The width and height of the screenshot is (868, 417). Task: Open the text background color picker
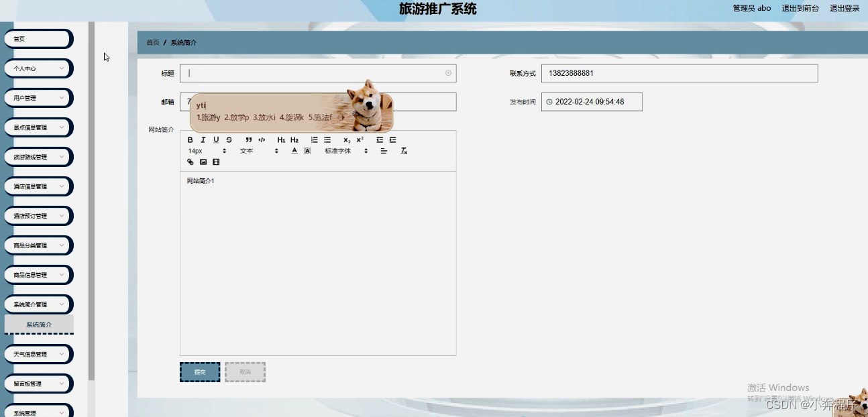pyautogui.click(x=307, y=151)
